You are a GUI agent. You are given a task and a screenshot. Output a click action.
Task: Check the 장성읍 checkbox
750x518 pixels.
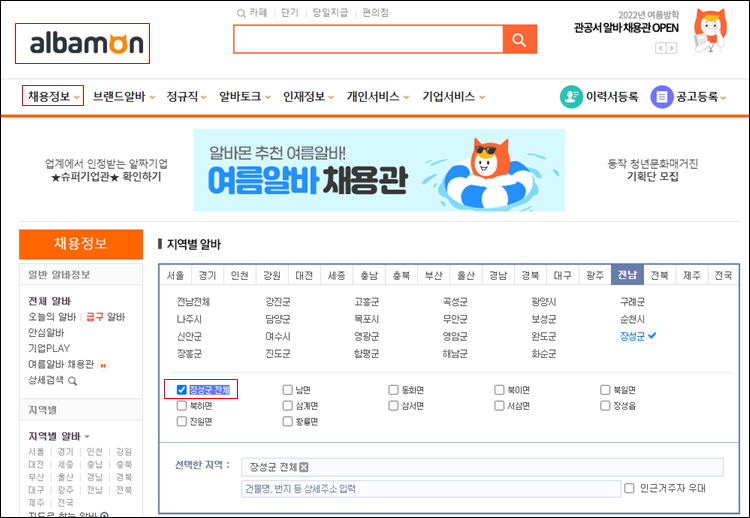(x=605, y=406)
